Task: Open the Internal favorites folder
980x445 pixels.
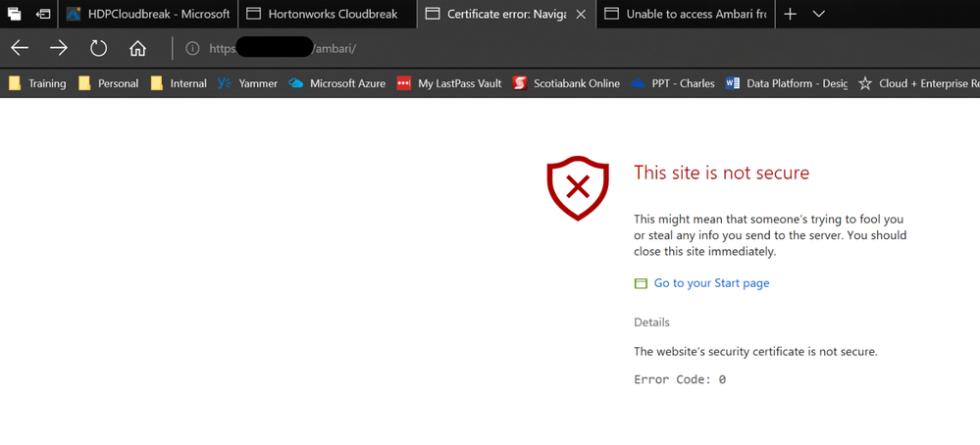Action: [179, 83]
